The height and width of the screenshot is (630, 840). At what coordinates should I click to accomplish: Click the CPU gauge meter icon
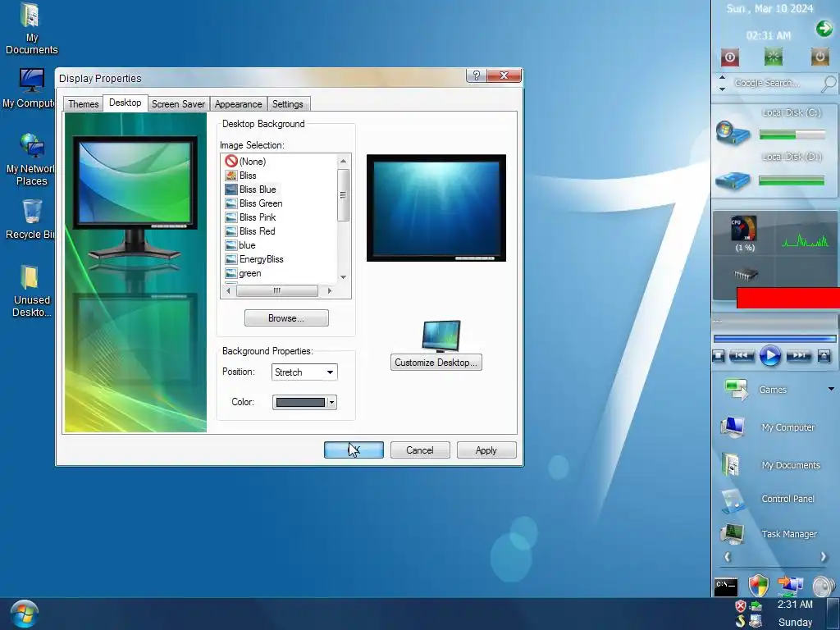point(744,228)
